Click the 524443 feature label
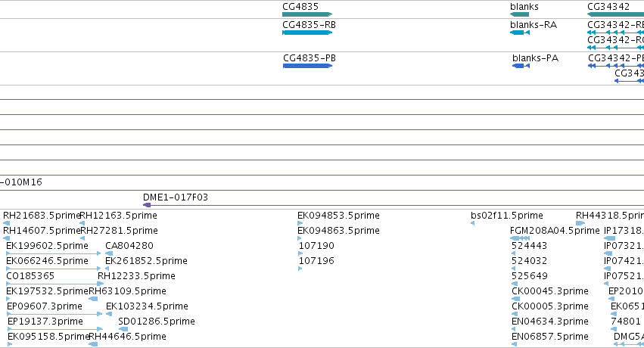The image size is (644, 348). pyautogui.click(x=529, y=246)
